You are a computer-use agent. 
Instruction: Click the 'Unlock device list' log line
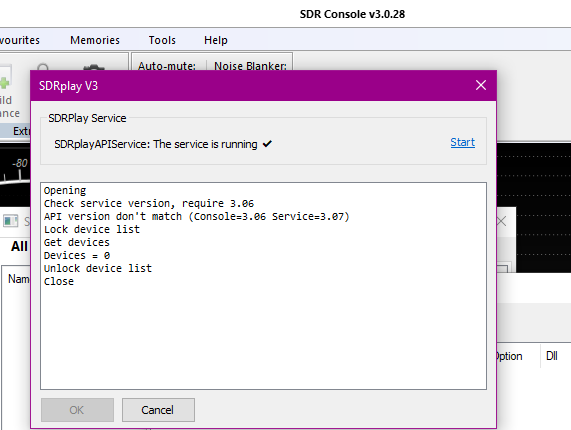point(98,268)
